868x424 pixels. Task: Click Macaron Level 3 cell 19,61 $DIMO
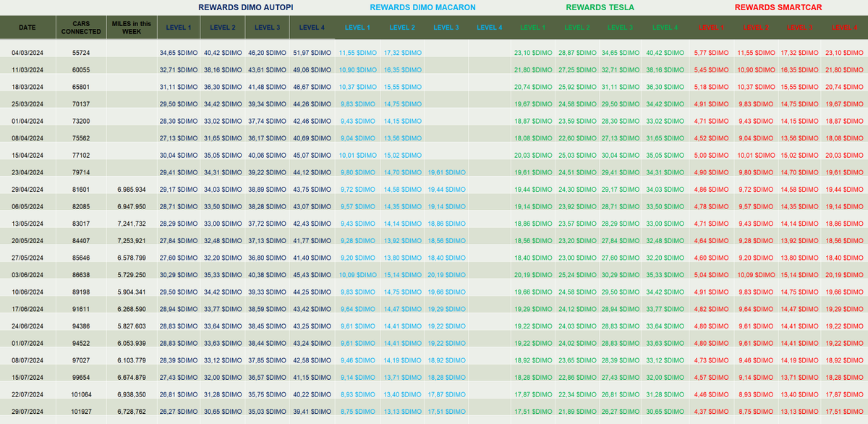[446, 172]
